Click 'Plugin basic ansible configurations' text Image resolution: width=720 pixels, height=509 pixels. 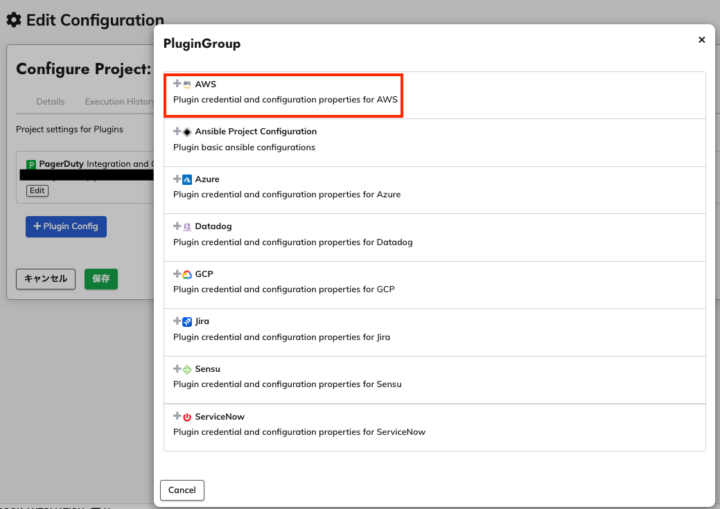coord(244,147)
